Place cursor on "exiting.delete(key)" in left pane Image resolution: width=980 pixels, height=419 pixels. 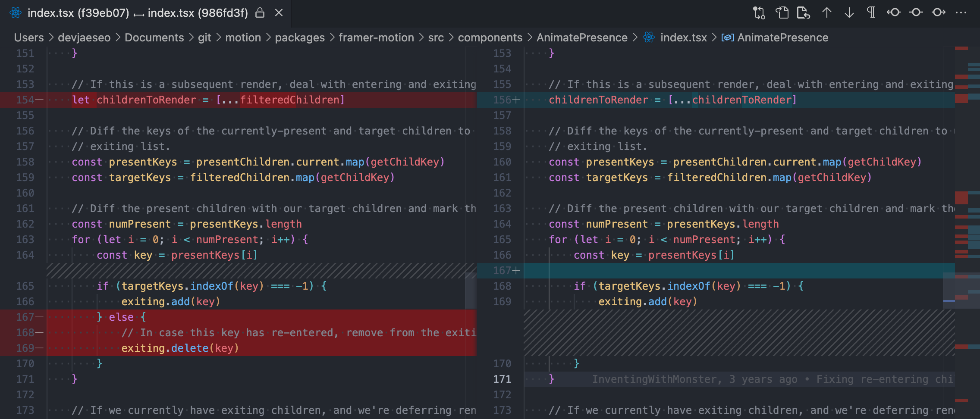(x=180, y=348)
